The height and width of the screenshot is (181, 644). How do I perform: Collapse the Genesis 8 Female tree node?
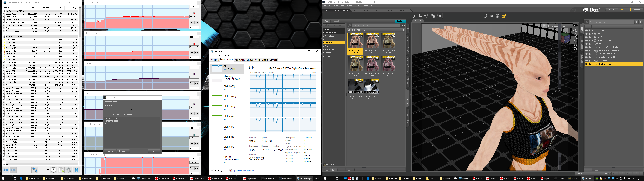coord(593,41)
